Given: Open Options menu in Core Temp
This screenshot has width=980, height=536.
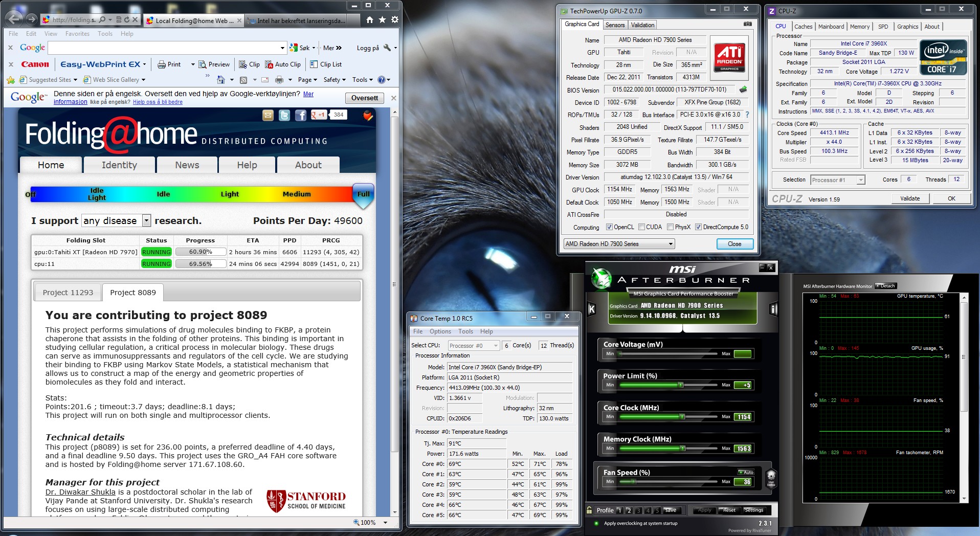Looking at the screenshot, I should 440,331.
